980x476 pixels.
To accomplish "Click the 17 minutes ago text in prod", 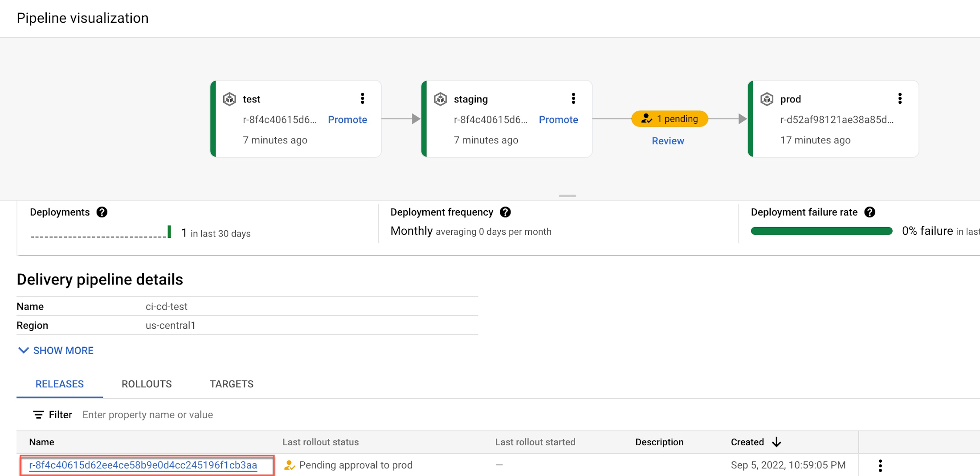I will [x=815, y=140].
